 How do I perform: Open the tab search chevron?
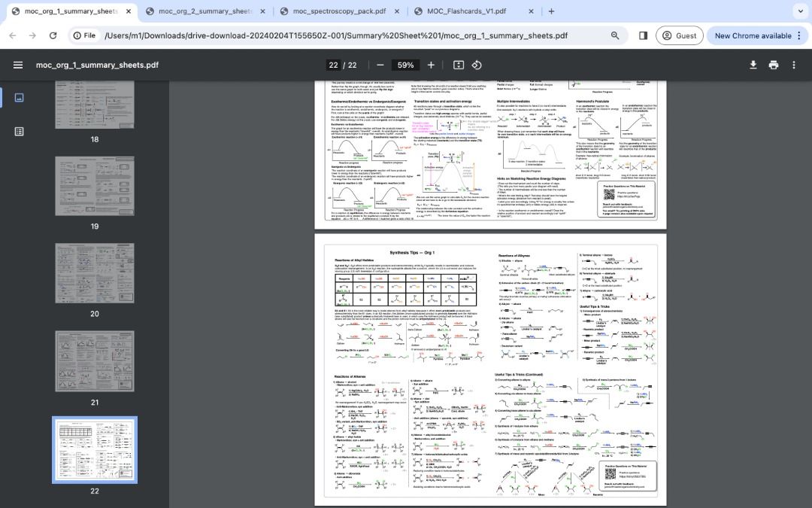tap(800, 11)
